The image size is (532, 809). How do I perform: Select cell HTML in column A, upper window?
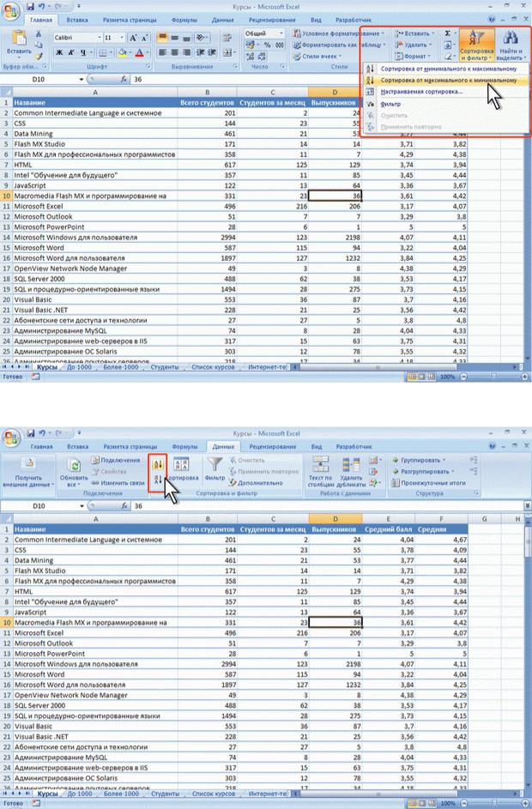[x=95, y=165]
